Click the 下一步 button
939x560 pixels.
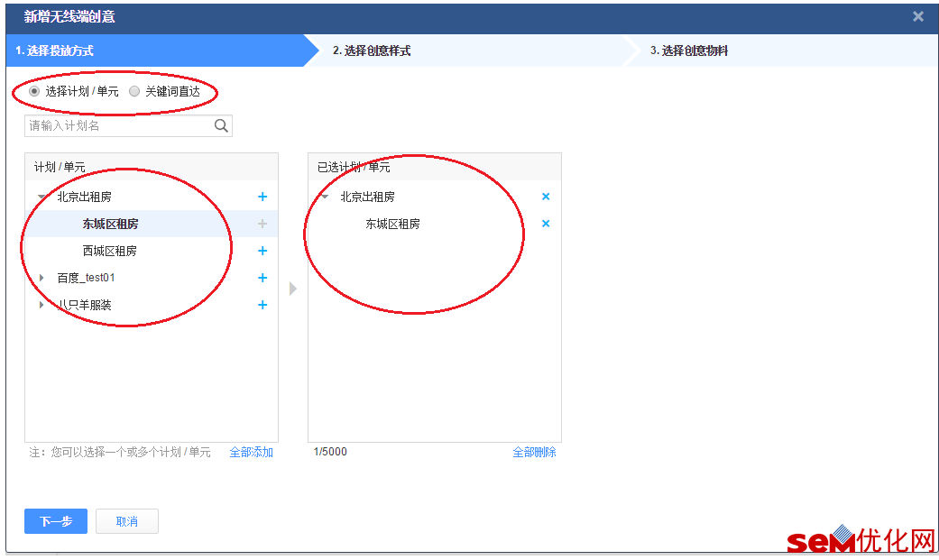click(56, 521)
